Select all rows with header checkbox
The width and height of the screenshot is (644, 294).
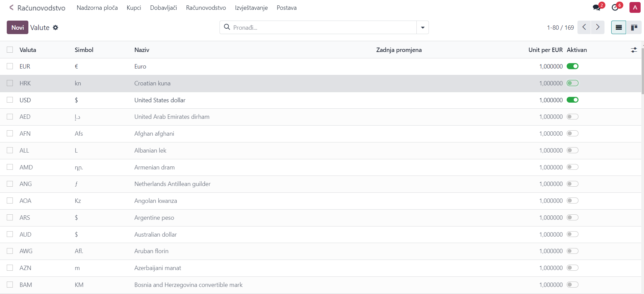click(x=10, y=50)
